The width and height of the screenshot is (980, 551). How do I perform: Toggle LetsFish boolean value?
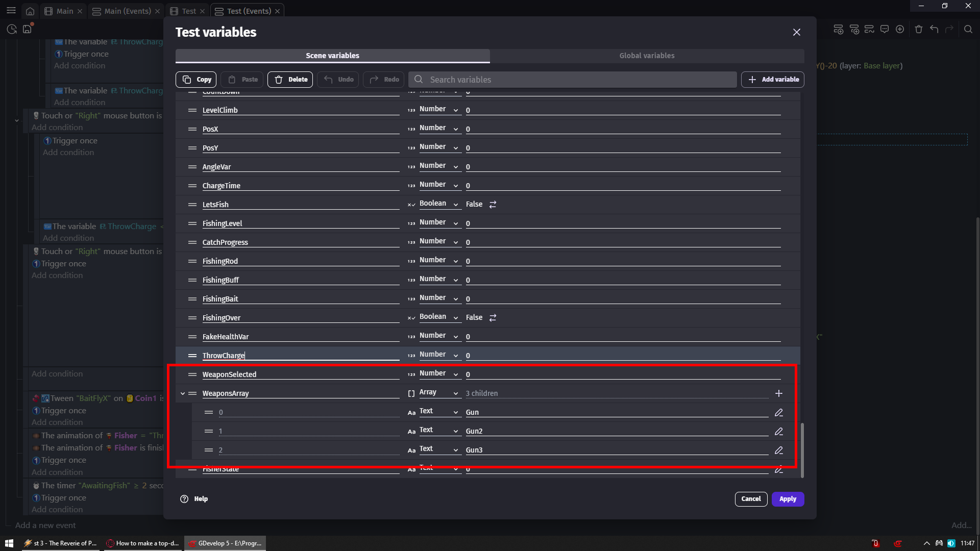(493, 205)
